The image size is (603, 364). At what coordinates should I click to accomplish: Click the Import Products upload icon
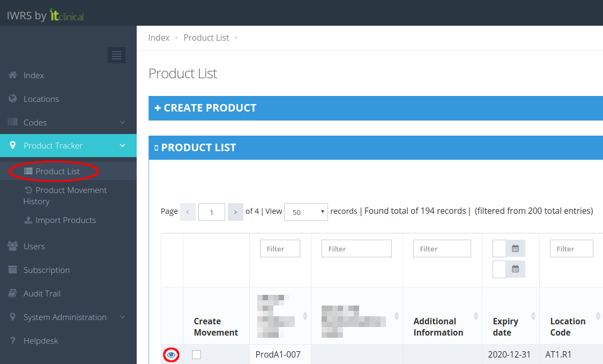point(28,220)
